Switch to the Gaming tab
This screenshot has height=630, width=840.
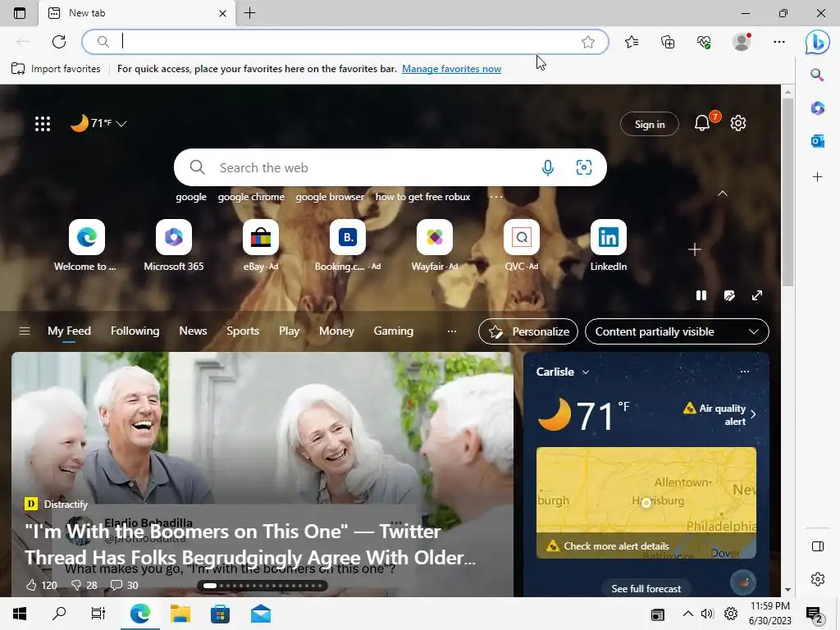coord(393,331)
